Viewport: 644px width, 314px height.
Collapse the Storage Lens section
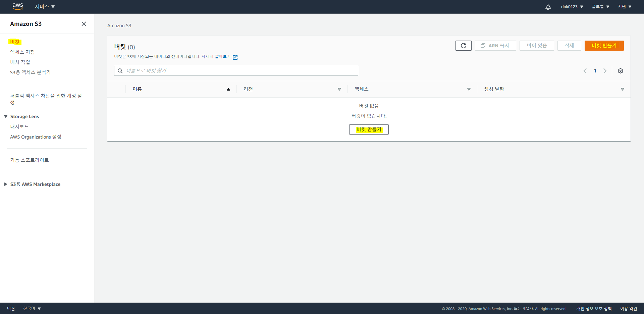click(x=6, y=116)
